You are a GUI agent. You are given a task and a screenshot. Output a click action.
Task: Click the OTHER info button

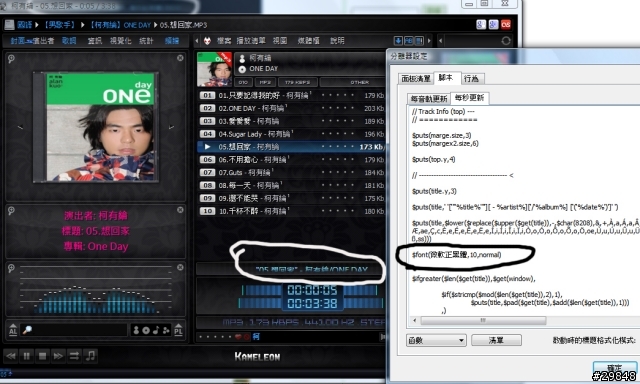tap(359, 82)
